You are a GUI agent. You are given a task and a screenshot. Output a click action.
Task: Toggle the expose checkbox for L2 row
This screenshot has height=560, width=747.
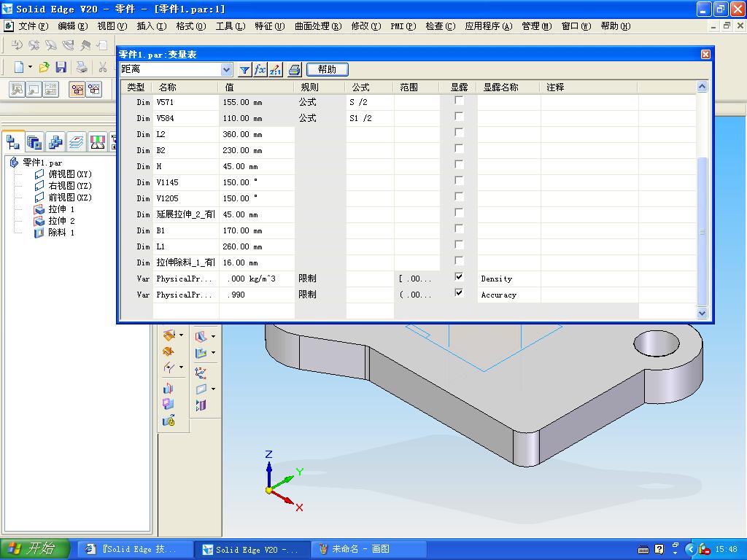click(x=459, y=133)
